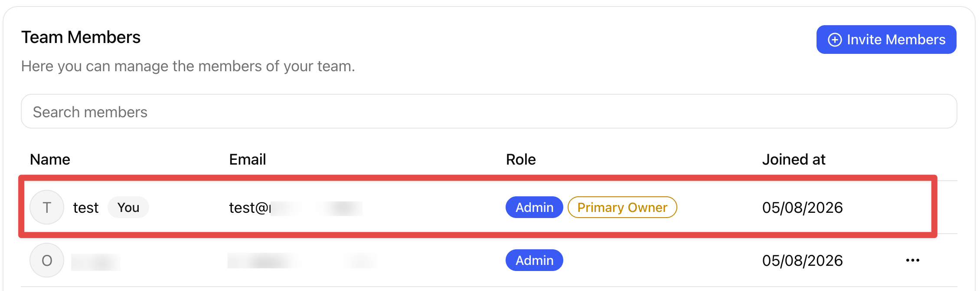The image size is (980, 291).
Task: Click the Name column header
Action: [50, 159]
